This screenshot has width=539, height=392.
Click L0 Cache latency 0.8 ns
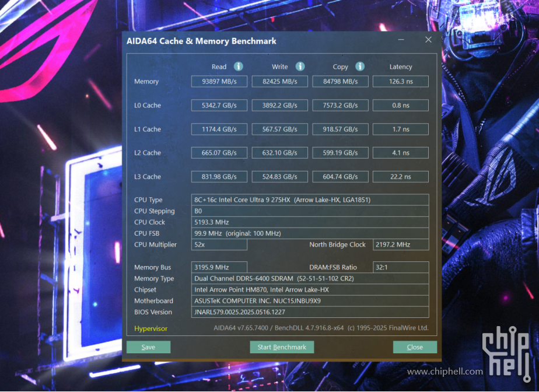pyautogui.click(x=401, y=106)
